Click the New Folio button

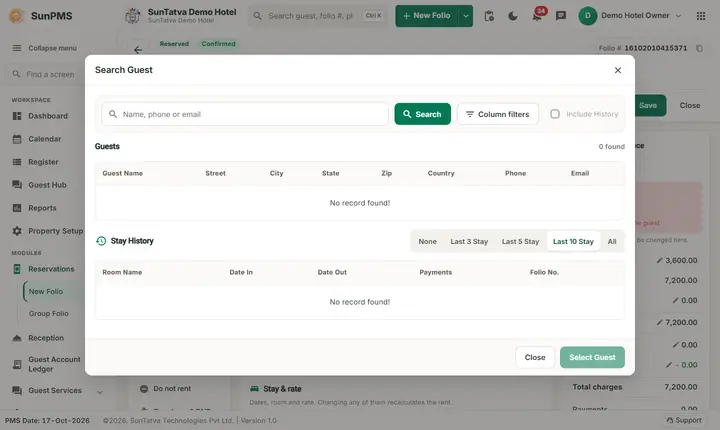click(x=427, y=16)
